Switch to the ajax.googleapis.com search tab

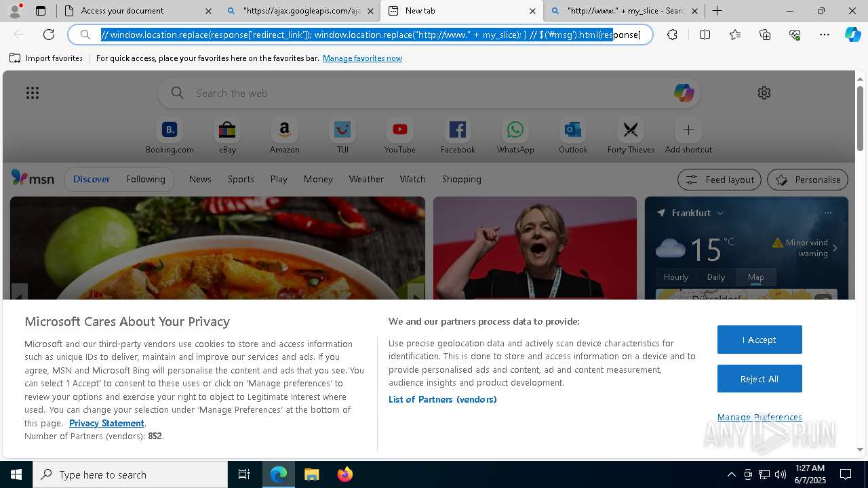(300, 11)
